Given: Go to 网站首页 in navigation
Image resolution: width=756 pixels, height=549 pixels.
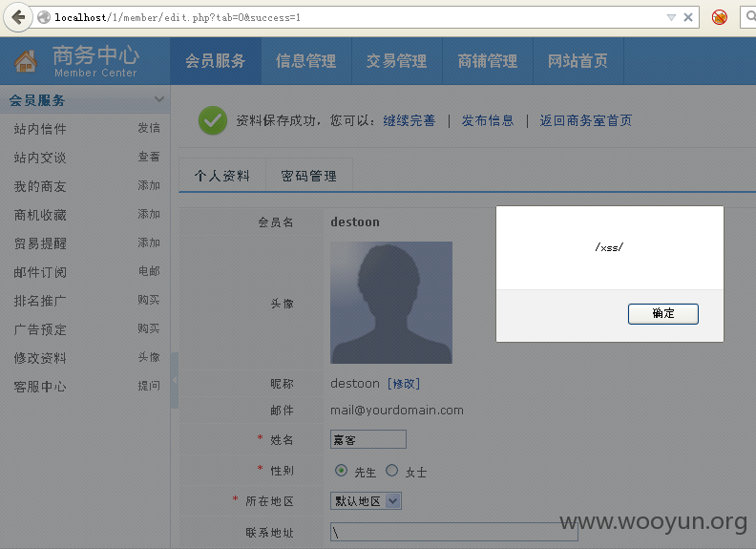Looking at the screenshot, I should pyautogui.click(x=578, y=61).
